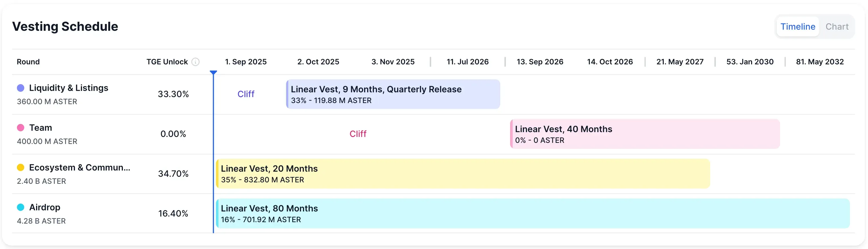The image size is (868, 249).
Task: Click the 33.30% TGE Unlock value
Action: 173,94
